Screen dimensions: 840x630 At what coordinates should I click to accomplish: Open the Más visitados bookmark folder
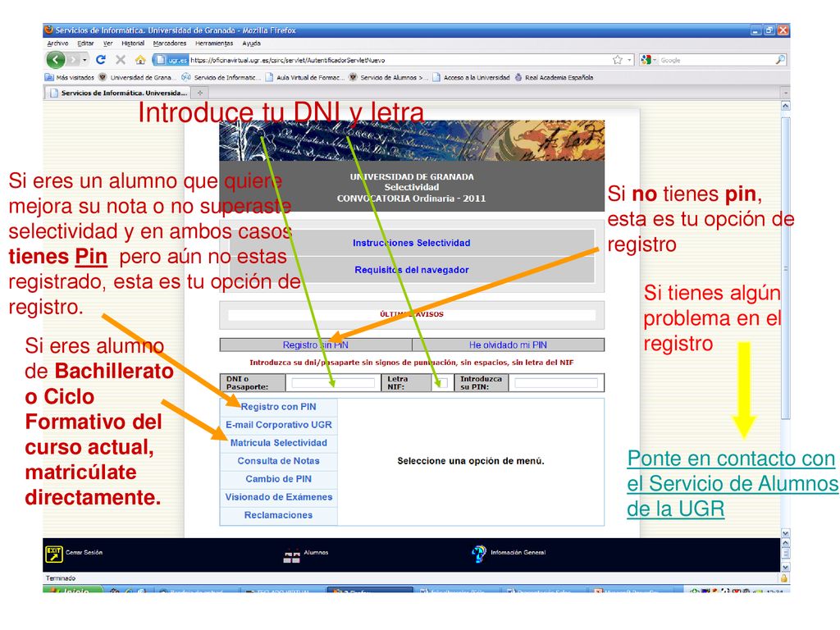point(70,77)
